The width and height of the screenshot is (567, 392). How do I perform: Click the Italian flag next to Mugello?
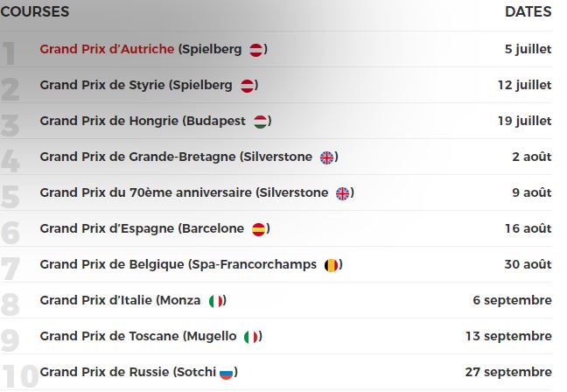pos(251,337)
